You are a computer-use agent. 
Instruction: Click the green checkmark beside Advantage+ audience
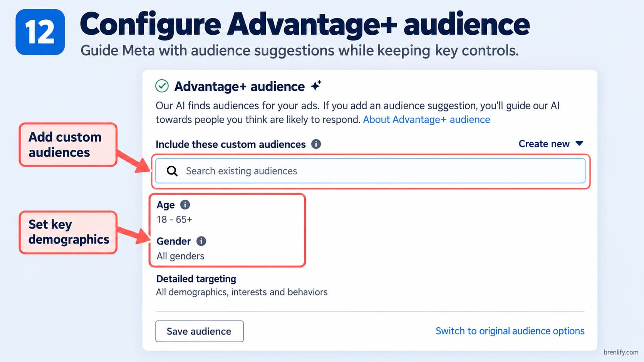click(x=162, y=86)
